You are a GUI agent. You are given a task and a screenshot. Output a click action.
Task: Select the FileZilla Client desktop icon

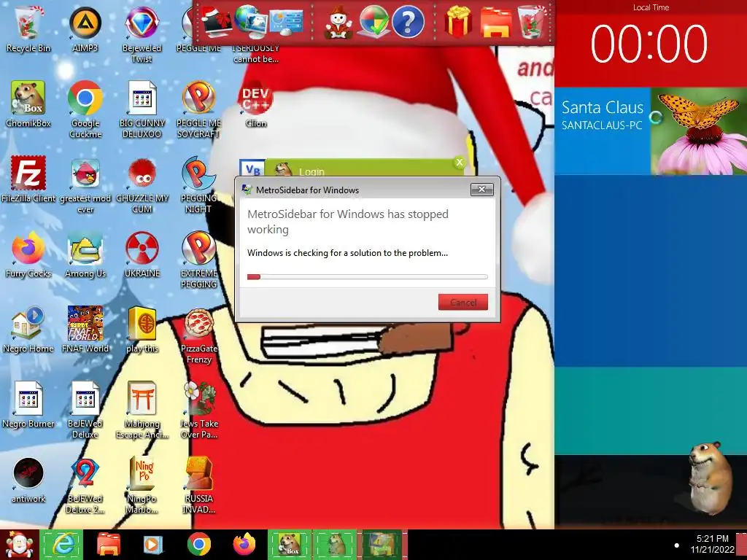tap(28, 179)
